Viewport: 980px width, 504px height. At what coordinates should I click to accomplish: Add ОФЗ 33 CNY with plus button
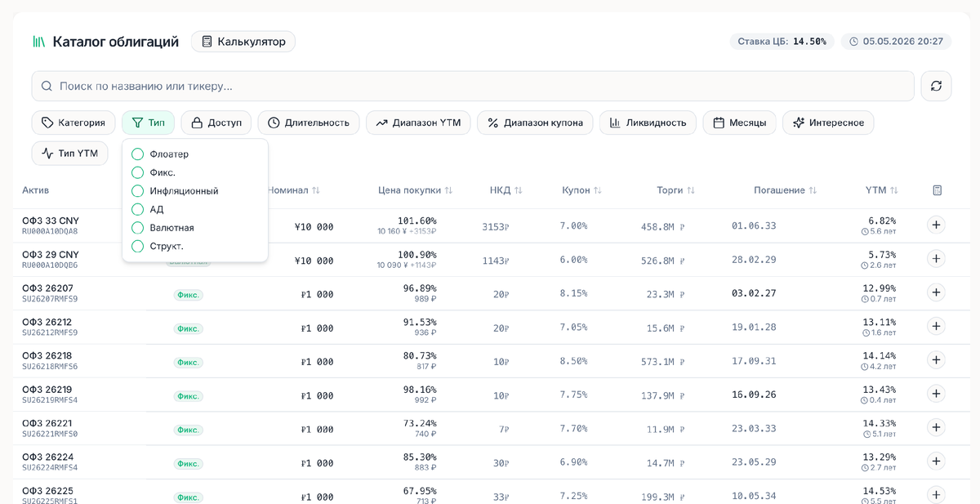(936, 225)
